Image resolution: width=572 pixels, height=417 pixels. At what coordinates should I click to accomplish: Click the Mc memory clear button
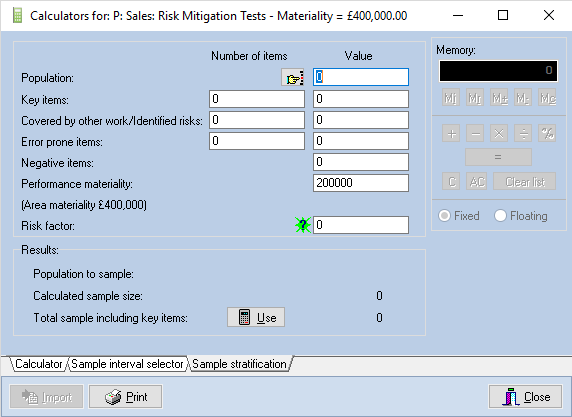click(x=548, y=98)
